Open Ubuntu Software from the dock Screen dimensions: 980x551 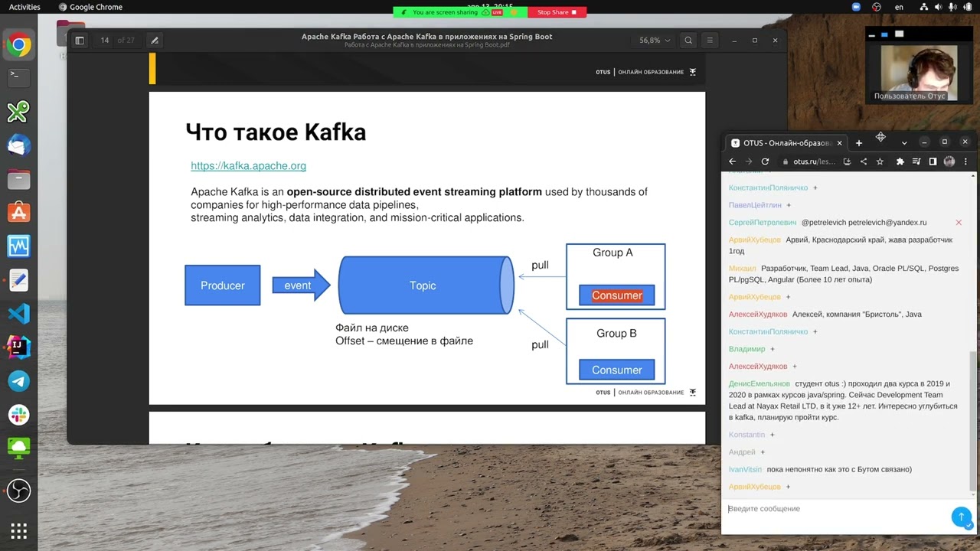click(x=18, y=213)
